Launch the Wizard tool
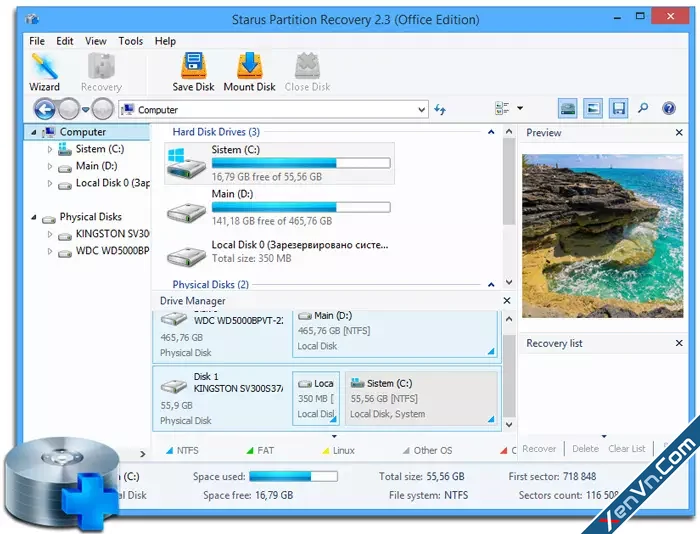The width and height of the screenshot is (700, 534). [x=44, y=72]
